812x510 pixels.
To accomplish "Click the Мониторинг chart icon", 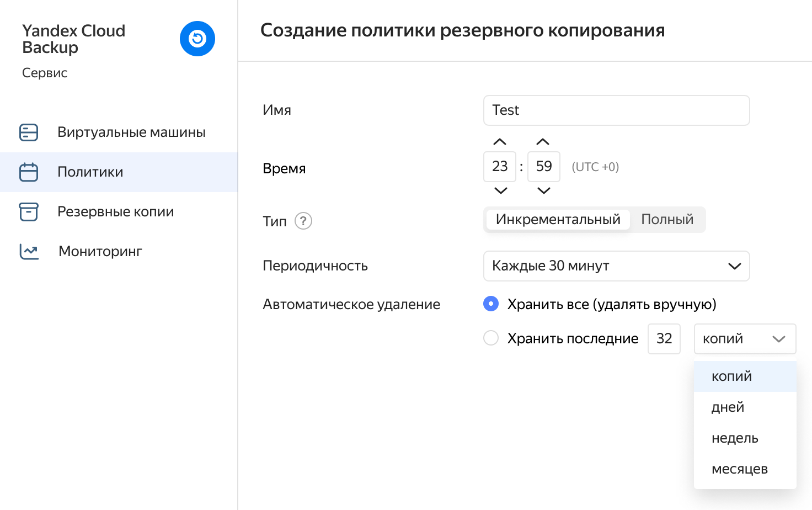I will (x=29, y=252).
